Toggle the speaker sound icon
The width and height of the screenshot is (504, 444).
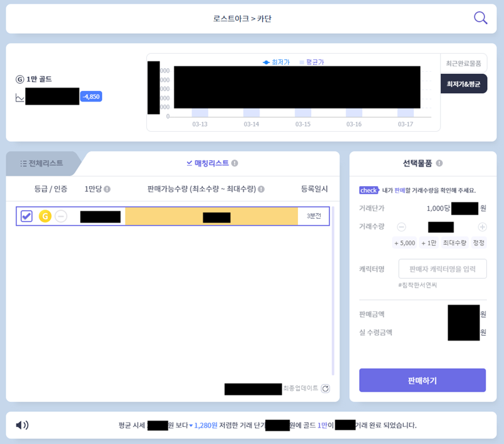pyautogui.click(x=22, y=425)
